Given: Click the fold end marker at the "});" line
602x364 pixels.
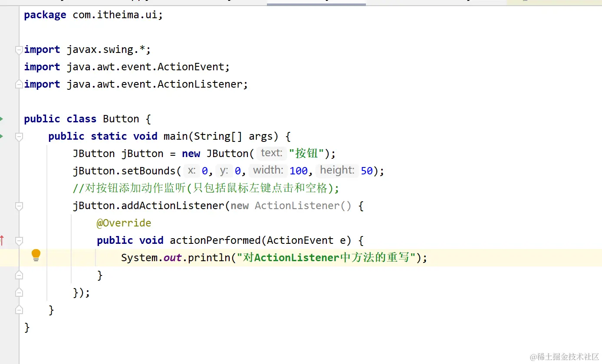Looking at the screenshot, I should 19,292.
